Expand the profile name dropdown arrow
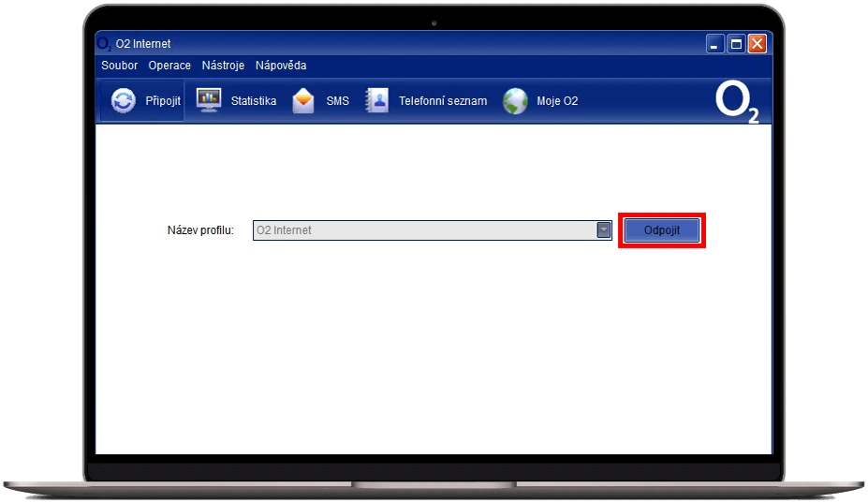The height and width of the screenshot is (503, 868). click(x=604, y=230)
